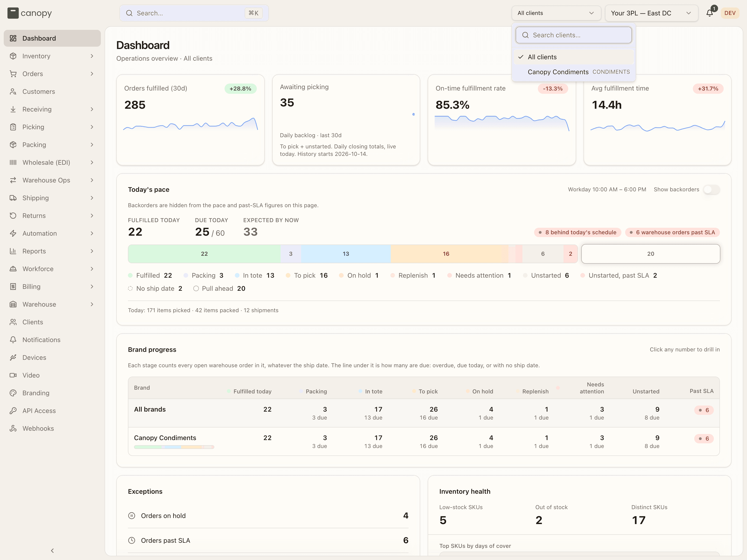Select All clients in the client list

[x=573, y=57]
